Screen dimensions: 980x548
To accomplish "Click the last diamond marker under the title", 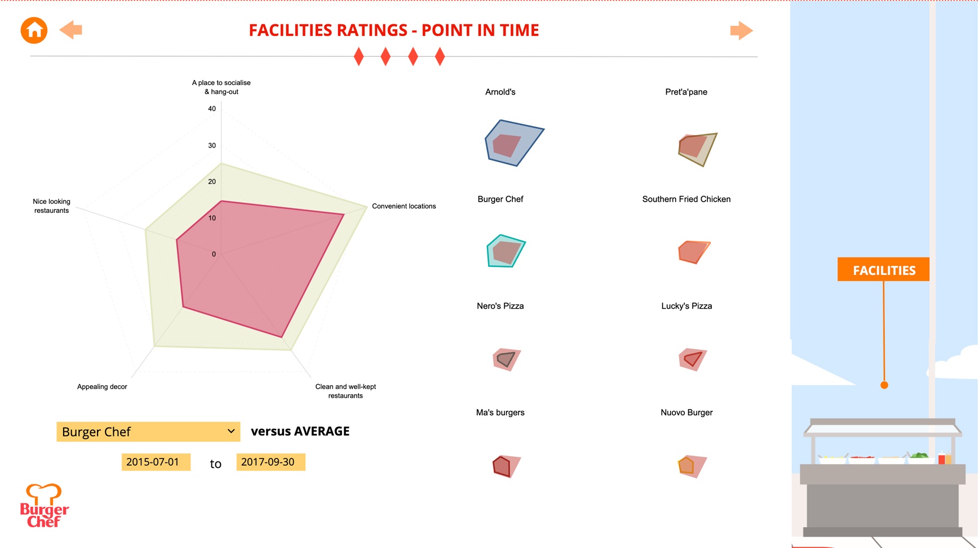I will pyautogui.click(x=439, y=56).
